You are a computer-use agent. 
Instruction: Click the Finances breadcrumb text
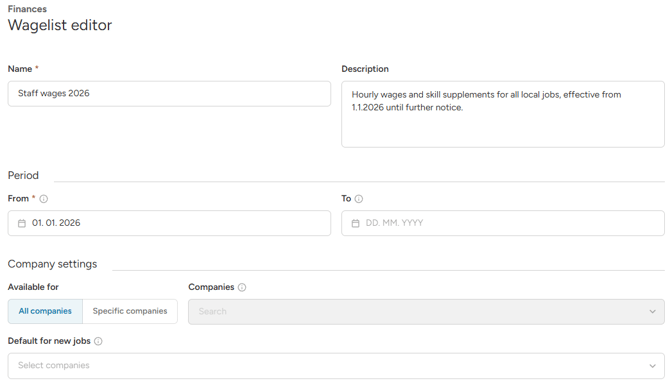pyautogui.click(x=27, y=9)
